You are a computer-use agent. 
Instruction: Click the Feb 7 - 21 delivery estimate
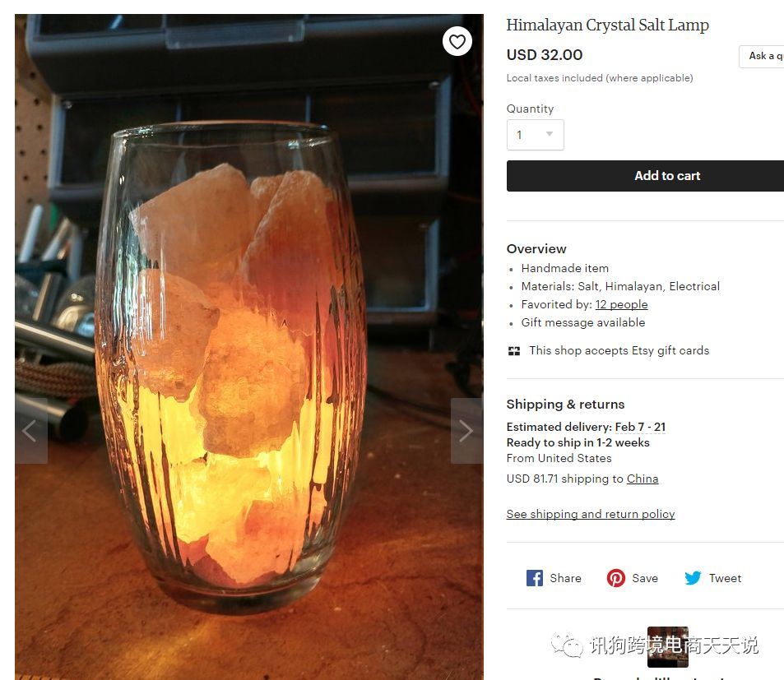coord(640,427)
